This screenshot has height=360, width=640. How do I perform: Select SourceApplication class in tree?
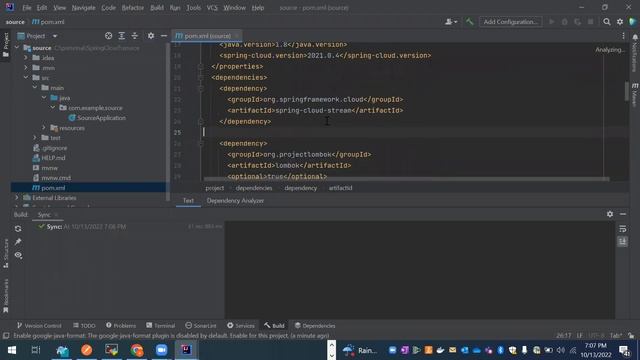(x=97, y=118)
